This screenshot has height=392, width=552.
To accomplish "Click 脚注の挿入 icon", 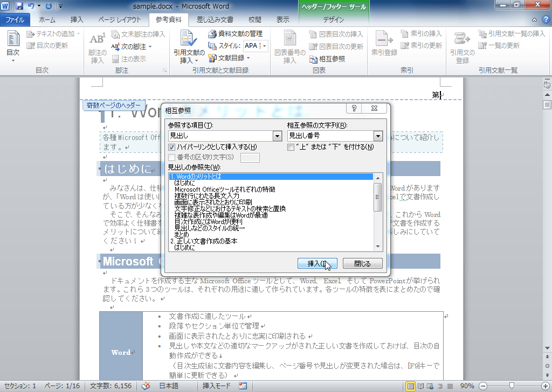I will (97, 48).
